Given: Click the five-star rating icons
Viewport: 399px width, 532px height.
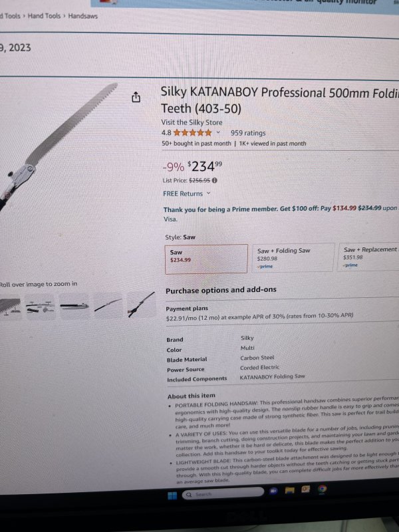Looking at the screenshot, I should (192, 132).
